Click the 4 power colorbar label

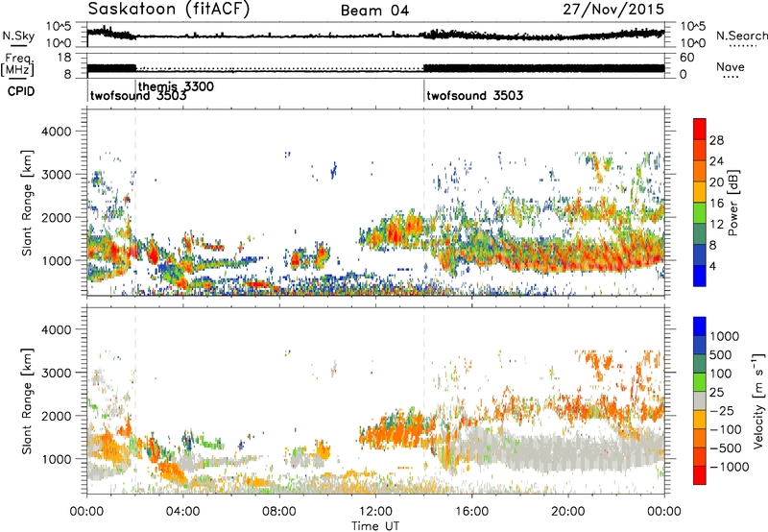tap(713, 266)
